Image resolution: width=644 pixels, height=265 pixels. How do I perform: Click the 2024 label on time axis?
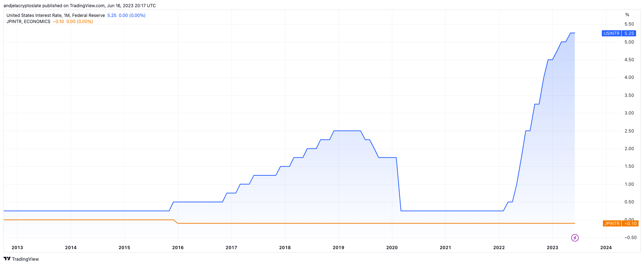(x=606, y=248)
